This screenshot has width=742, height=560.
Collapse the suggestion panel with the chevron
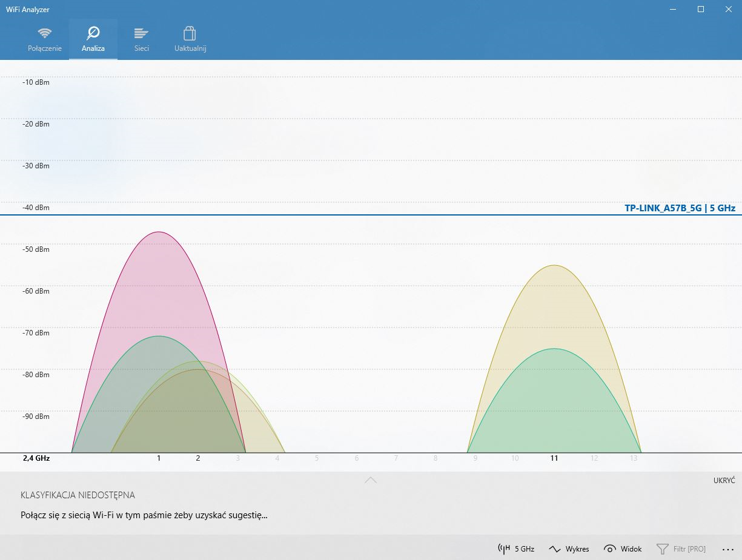click(371, 480)
